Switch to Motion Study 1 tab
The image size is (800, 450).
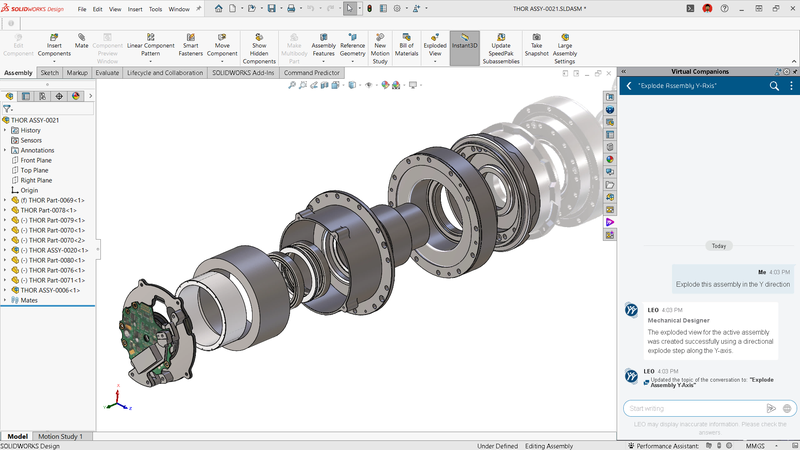click(x=60, y=436)
